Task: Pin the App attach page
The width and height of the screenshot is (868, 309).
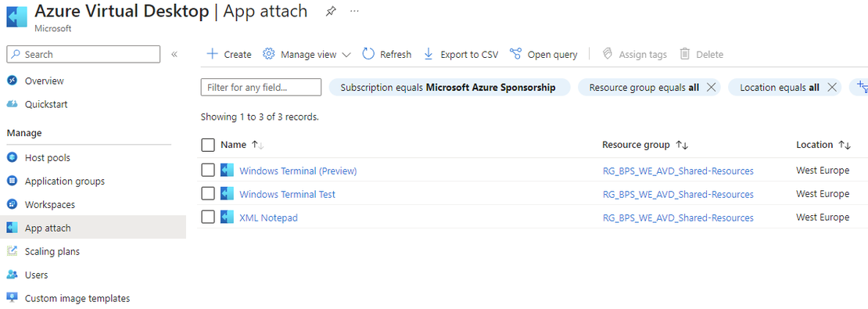Action: point(331,12)
